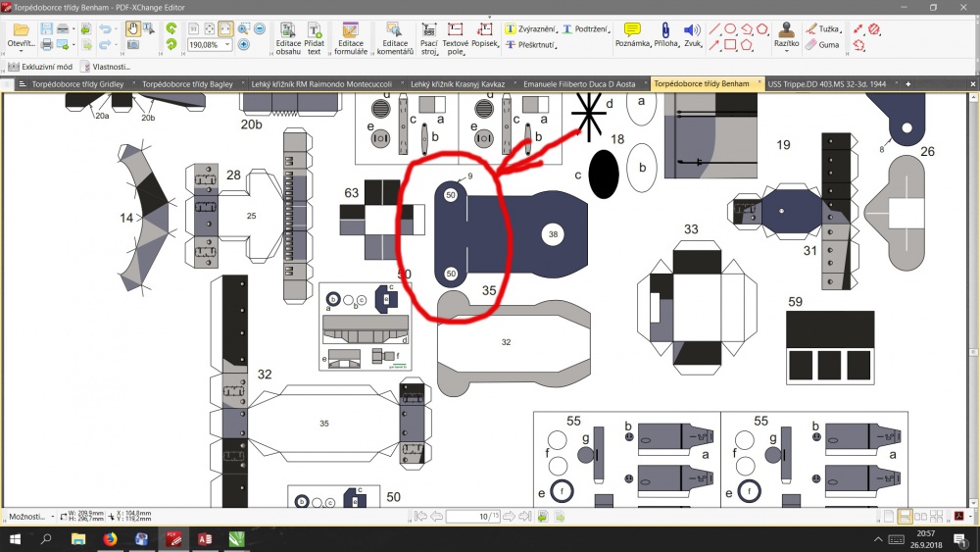Enable the fit width view mode
Image resolution: width=980 pixels, height=552 pixels.
225,28
